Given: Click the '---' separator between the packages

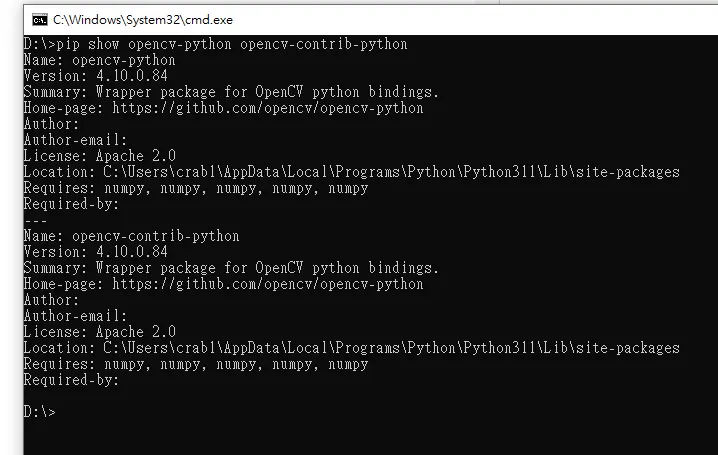Looking at the screenshot, I should point(35,220).
